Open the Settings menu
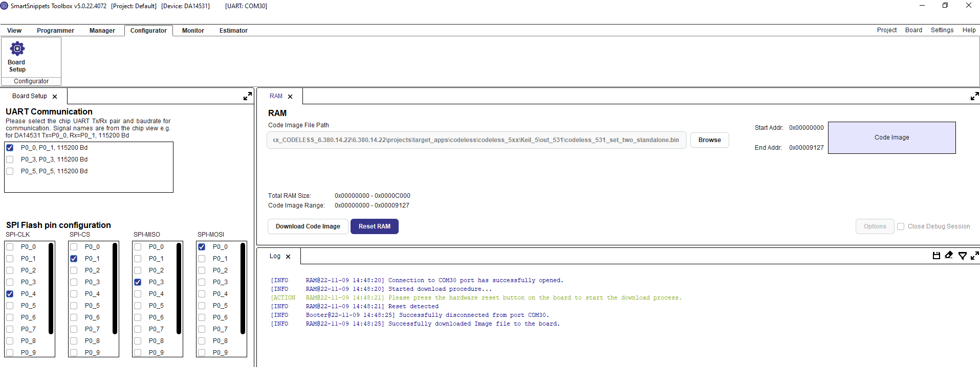This screenshot has width=980, height=367. point(942,30)
